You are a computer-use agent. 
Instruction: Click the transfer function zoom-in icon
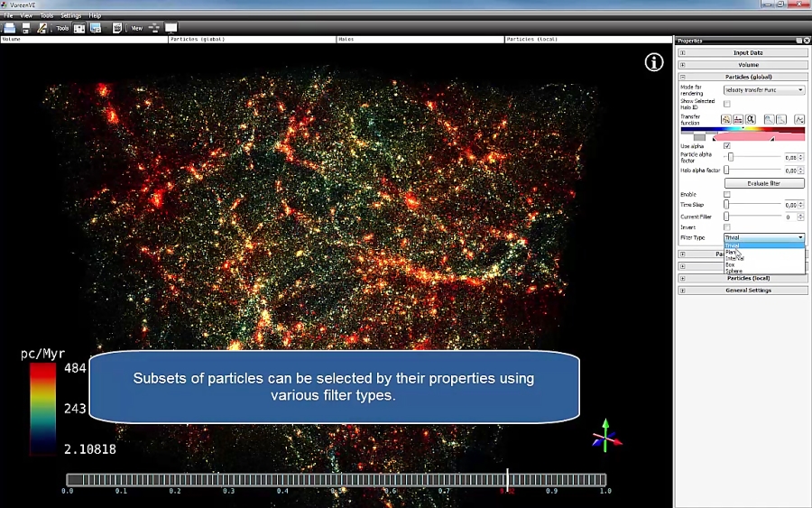tap(769, 120)
